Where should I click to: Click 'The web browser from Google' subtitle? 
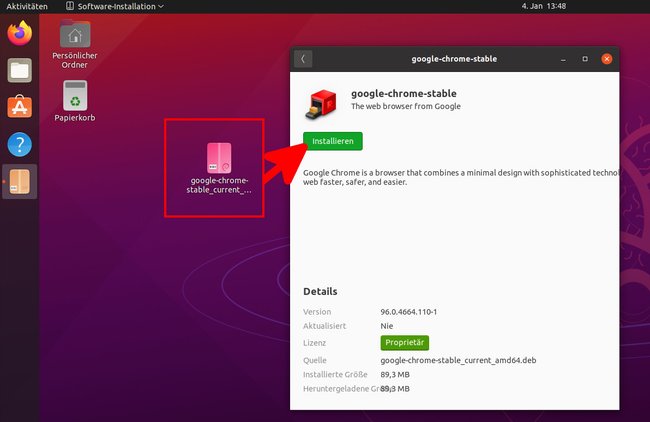405,106
